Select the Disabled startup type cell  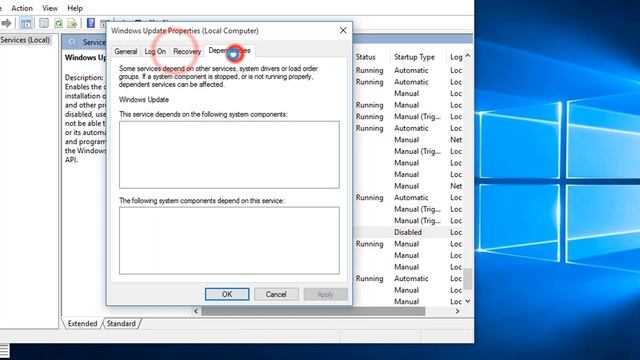pyautogui.click(x=408, y=232)
